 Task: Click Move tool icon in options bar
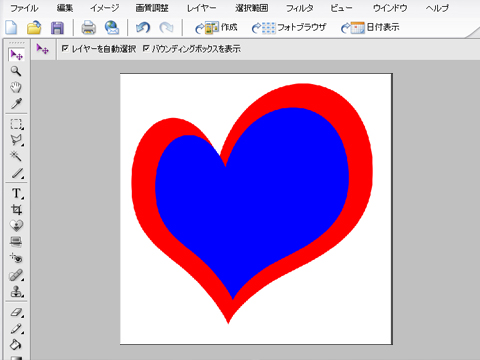[x=42, y=49]
